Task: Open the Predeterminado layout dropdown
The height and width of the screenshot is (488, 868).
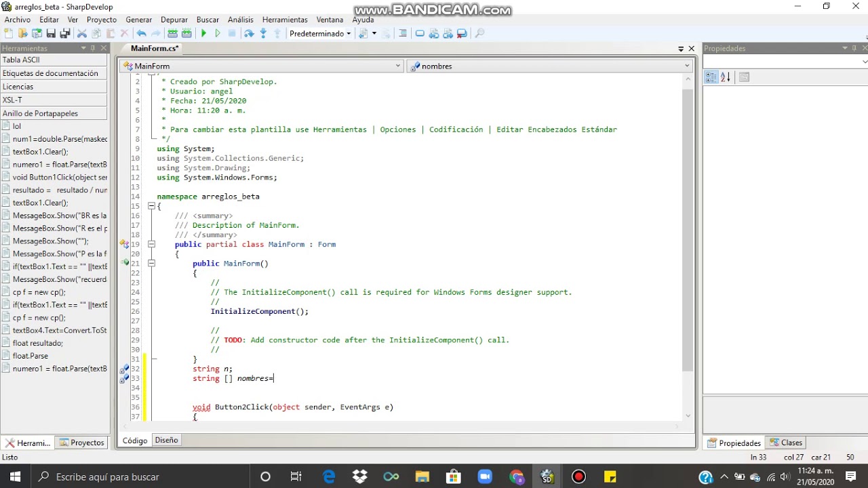Action: tap(320, 33)
